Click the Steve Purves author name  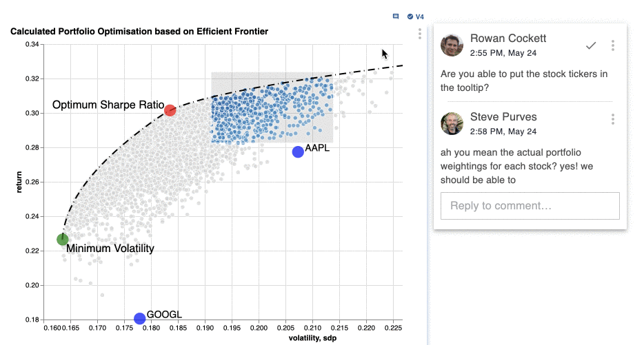(503, 117)
